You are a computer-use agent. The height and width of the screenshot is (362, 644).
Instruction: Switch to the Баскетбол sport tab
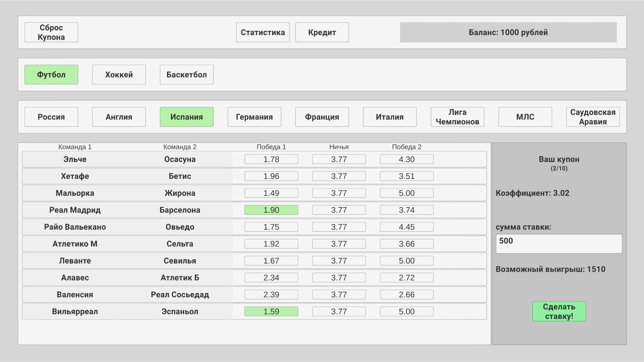coord(186,74)
